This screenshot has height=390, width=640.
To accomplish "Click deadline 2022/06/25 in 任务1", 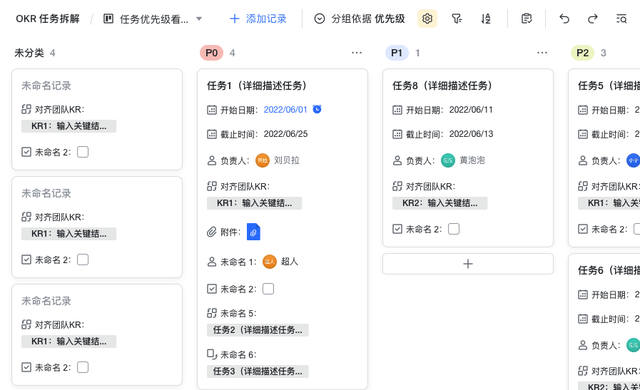I will coord(286,134).
